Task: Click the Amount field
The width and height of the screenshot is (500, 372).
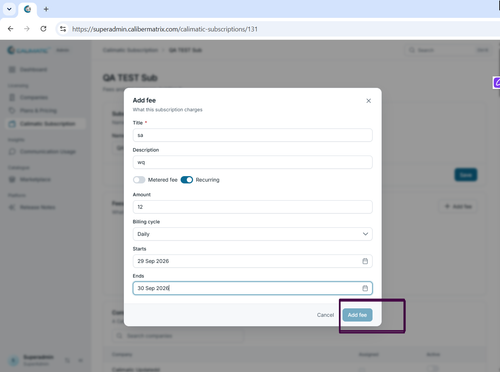Action: tap(252, 207)
